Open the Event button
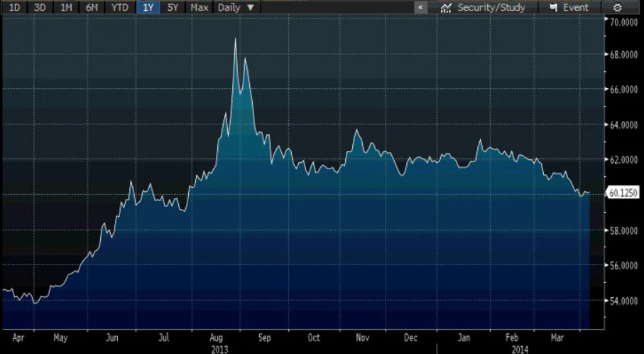 pyautogui.click(x=569, y=7)
